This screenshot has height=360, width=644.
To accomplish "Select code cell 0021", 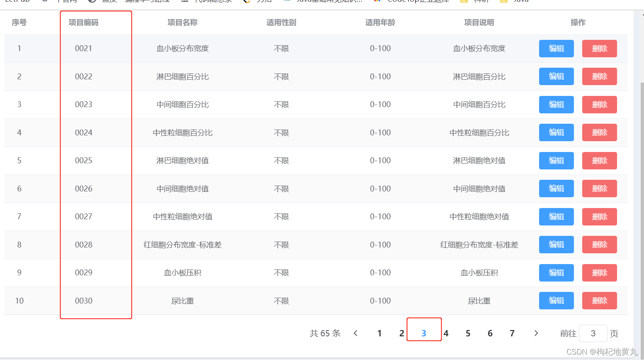I will click(83, 49).
